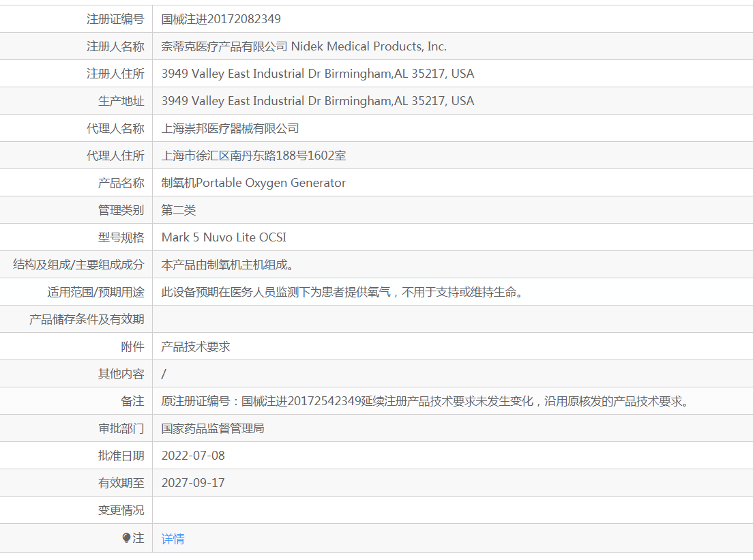
Task: Click the 产品技术要求 attachment text
Action: click(x=196, y=347)
